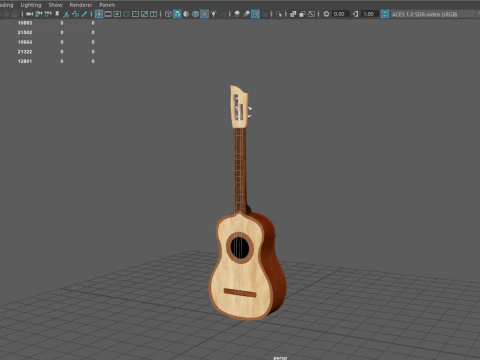Image resolution: width=480 pixels, height=360 pixels.
Task: Toggle the View Transform button
Action: 385,14
